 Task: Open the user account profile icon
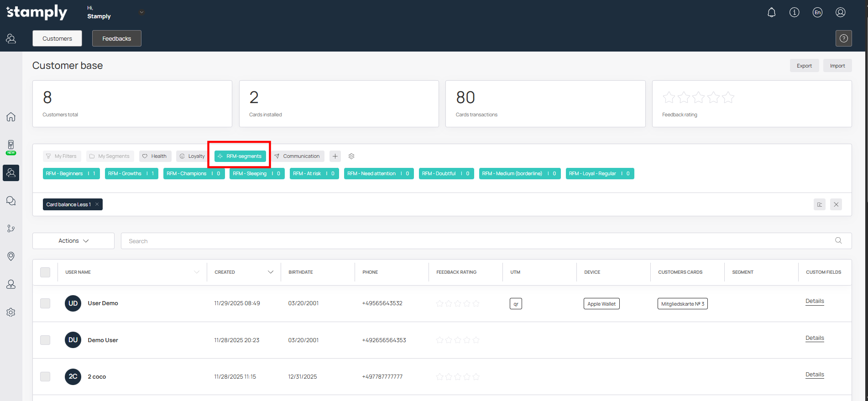click(840, 12)
